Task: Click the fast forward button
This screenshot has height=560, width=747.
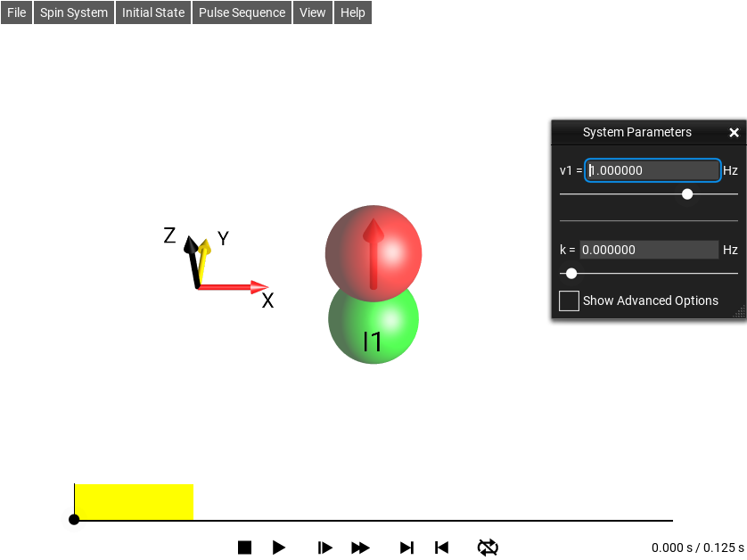Action: coord(360,548)
